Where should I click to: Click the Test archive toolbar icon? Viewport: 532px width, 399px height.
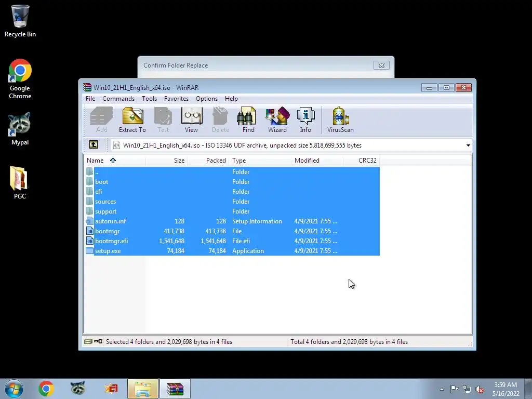click(163, 120)
